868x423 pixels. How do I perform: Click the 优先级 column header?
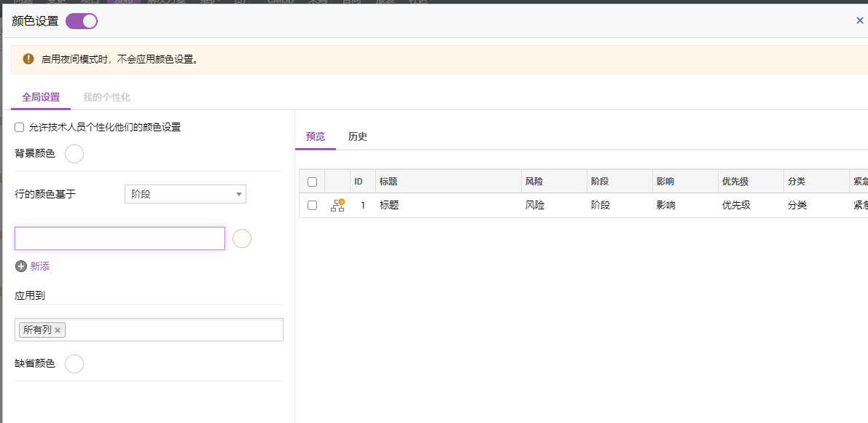(735, 182)
